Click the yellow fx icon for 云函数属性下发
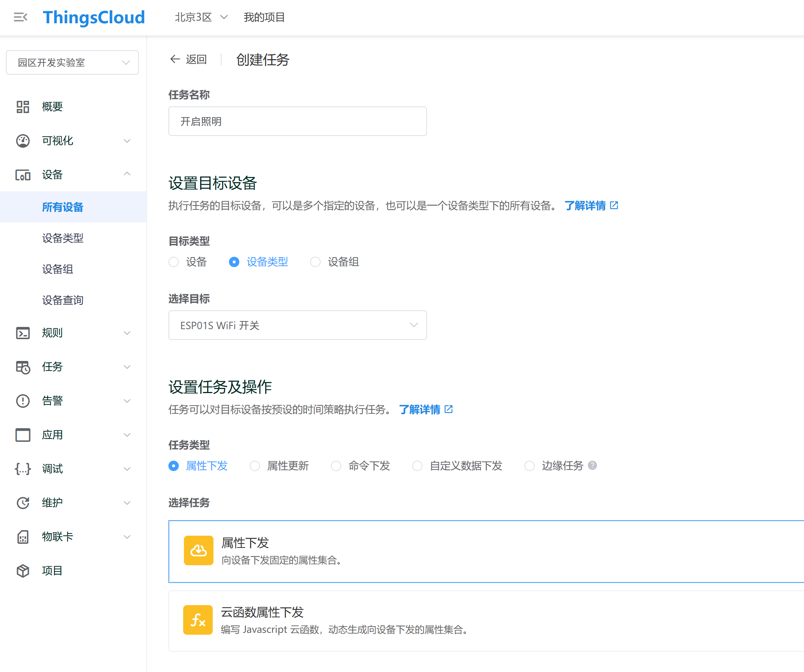 (198, 620)
